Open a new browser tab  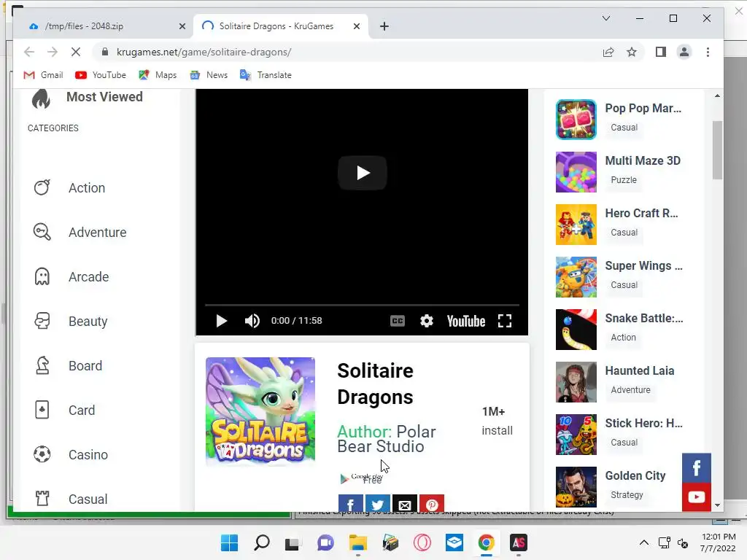click(384, 26)
